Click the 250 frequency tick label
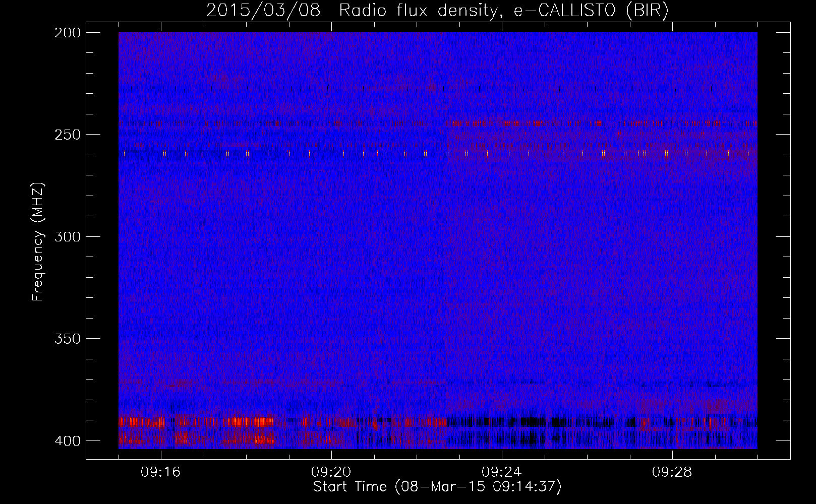The width and height of the screenshot is (816, 504). click(x=68, y=135)
